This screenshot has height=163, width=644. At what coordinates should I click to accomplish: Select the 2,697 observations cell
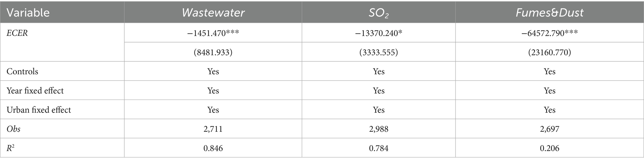[550, 129]
